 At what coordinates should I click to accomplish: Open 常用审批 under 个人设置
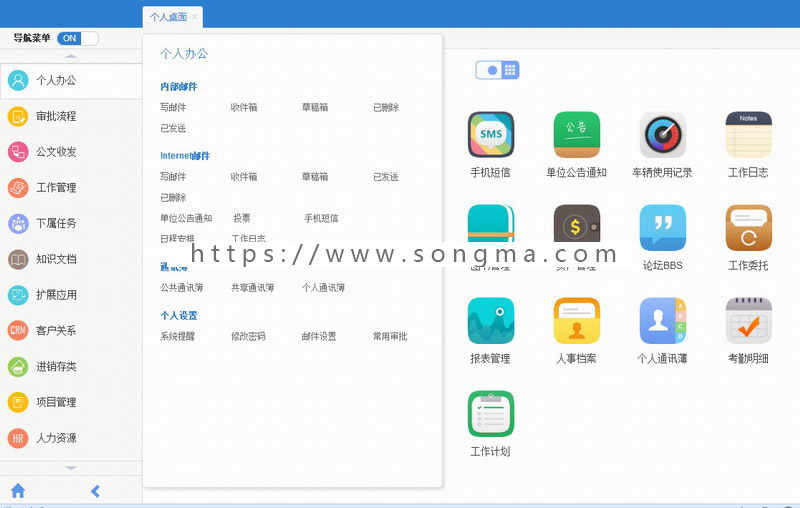pyautogui.click(x=390, y=336)
